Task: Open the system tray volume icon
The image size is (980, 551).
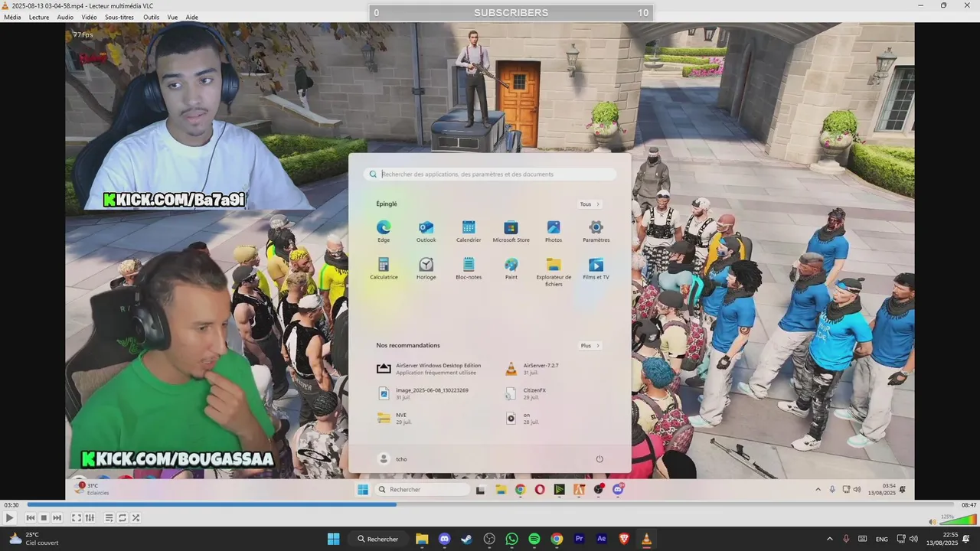Action: (913, 539)
